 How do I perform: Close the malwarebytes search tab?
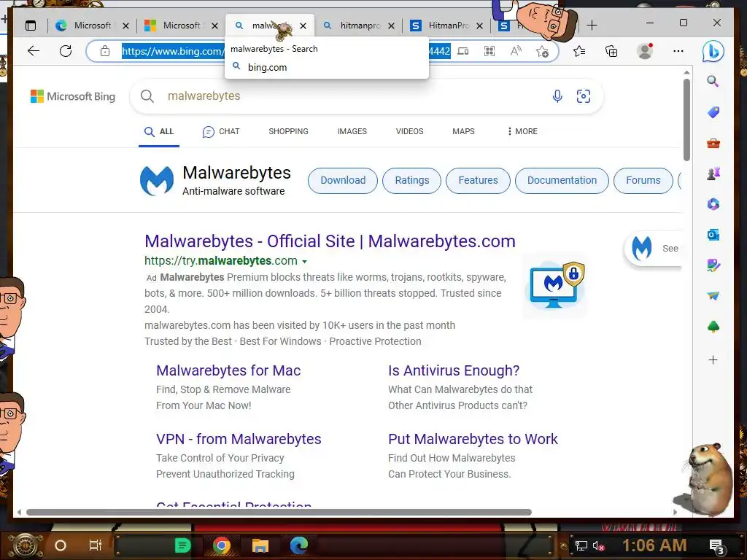click(x=303, y=26)
